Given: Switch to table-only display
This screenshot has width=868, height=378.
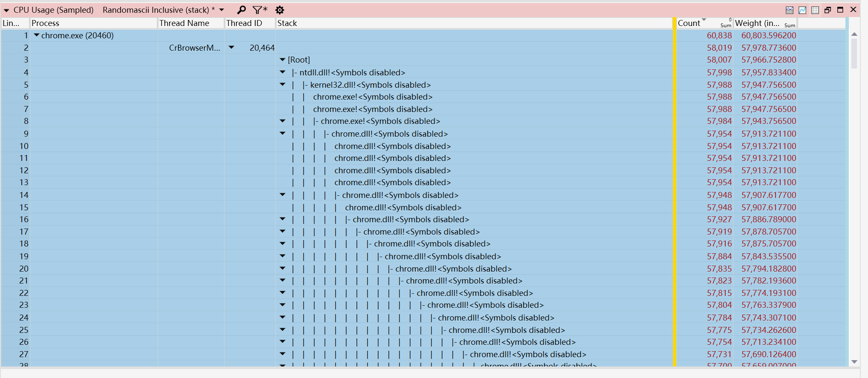Looking at the screenshot, I should (x=815, y=10).
